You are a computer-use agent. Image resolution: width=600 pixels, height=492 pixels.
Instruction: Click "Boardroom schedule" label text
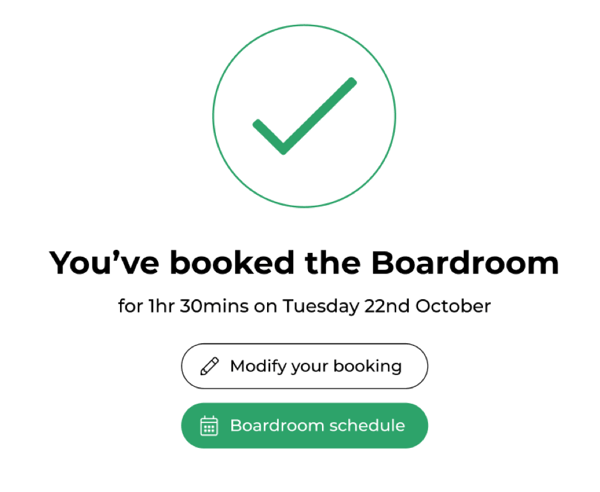click(x=317, y=425)
